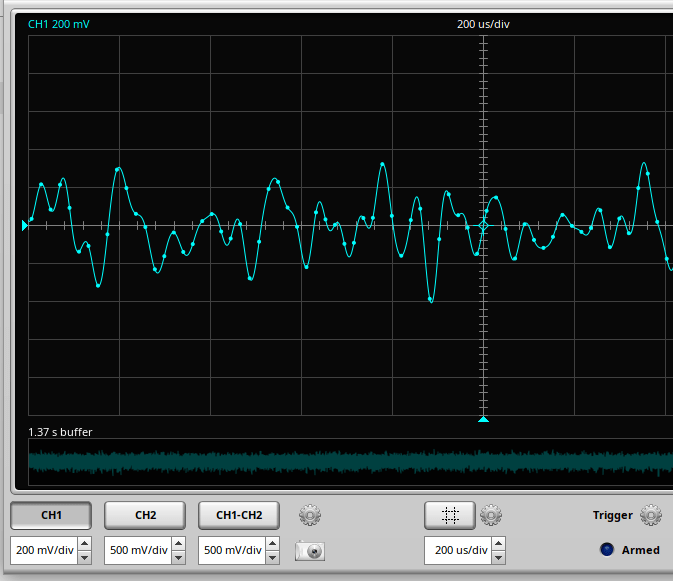Click the Trigger label
The image size is (673, 581).
point(612,515)
